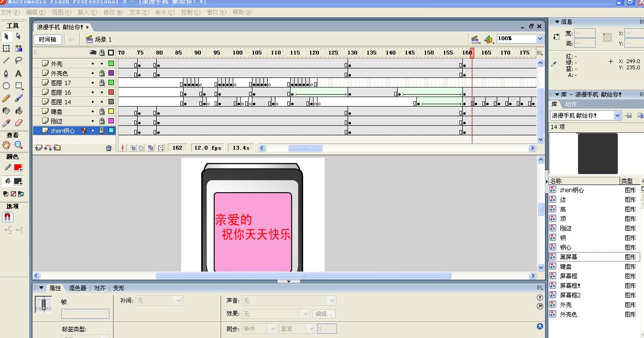Select the Gradient Transform tool
Viewport: 644px width, 338px height.
tap(19, 48)
